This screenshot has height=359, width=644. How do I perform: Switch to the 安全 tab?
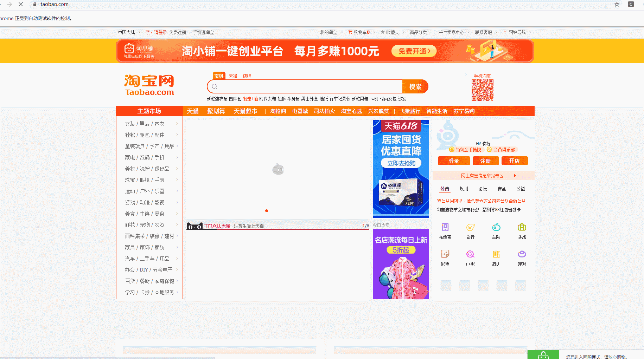pos(502,189)
